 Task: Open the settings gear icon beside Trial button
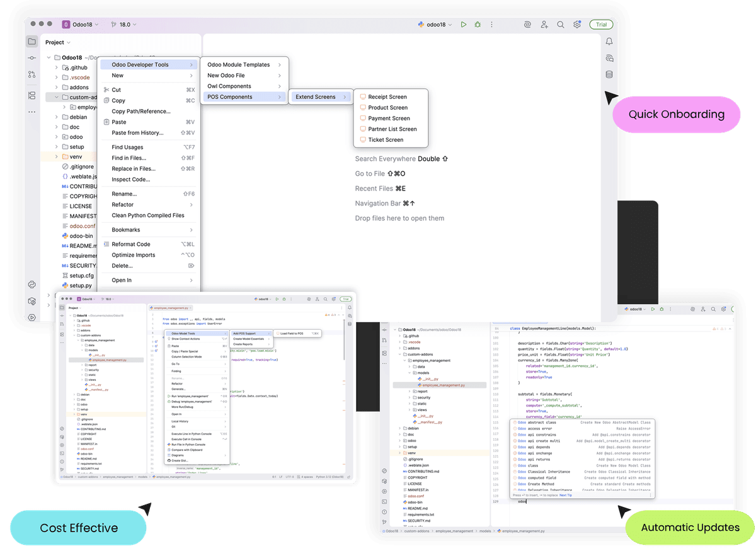pos(576,25)
